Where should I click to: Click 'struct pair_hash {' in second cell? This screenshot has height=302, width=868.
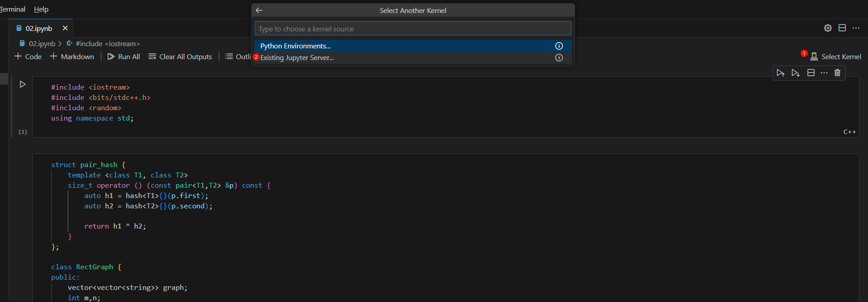(88, 165)
